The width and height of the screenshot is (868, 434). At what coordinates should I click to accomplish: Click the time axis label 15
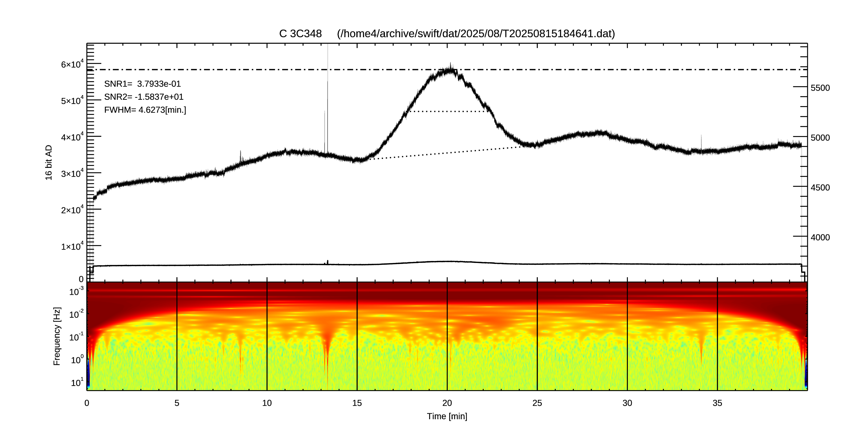click(x=357, y=403)
